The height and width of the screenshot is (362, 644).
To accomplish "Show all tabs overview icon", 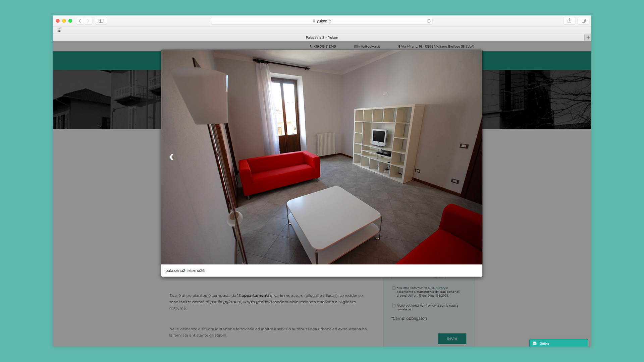I will click(584, 21).
